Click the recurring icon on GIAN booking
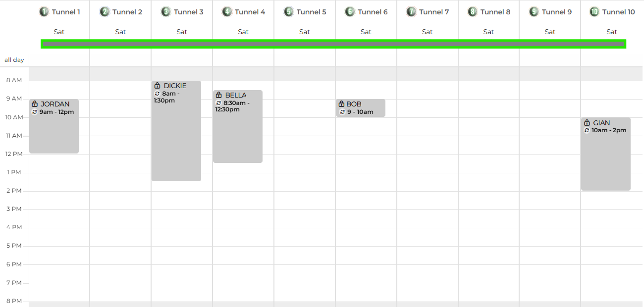Screen dimensions: 644x307 point(587,130)
